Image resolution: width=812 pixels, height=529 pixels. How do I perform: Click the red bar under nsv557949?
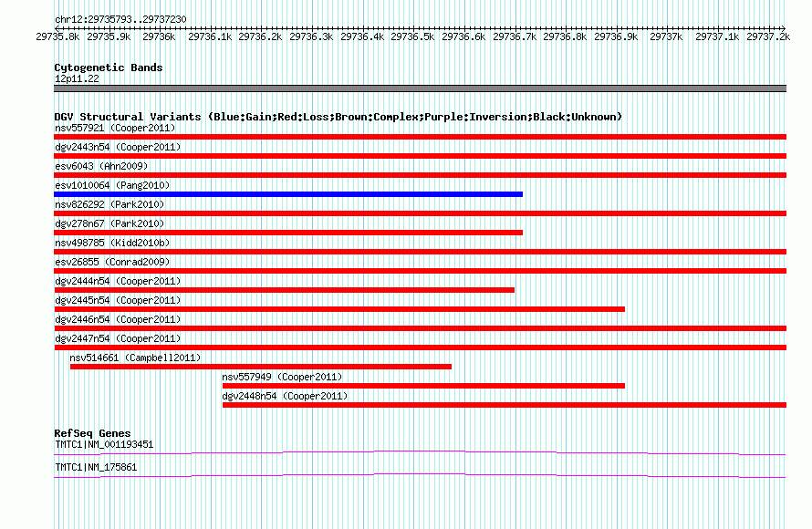click(423, 386)
